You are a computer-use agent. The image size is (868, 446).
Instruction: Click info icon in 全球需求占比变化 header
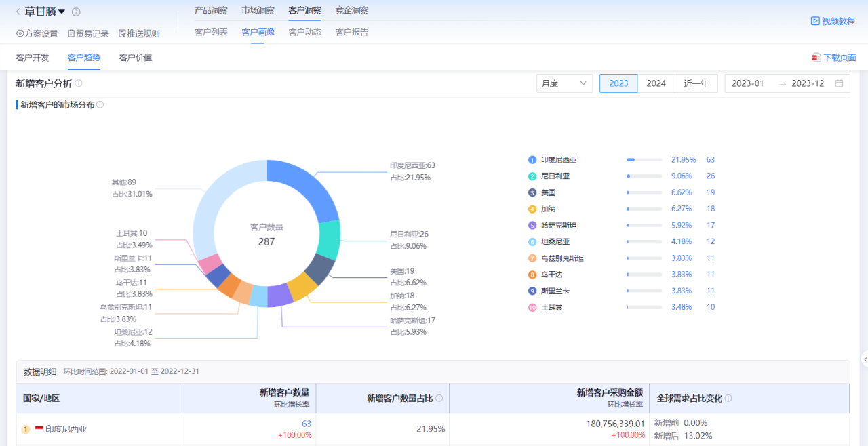[x=728, y=399]
